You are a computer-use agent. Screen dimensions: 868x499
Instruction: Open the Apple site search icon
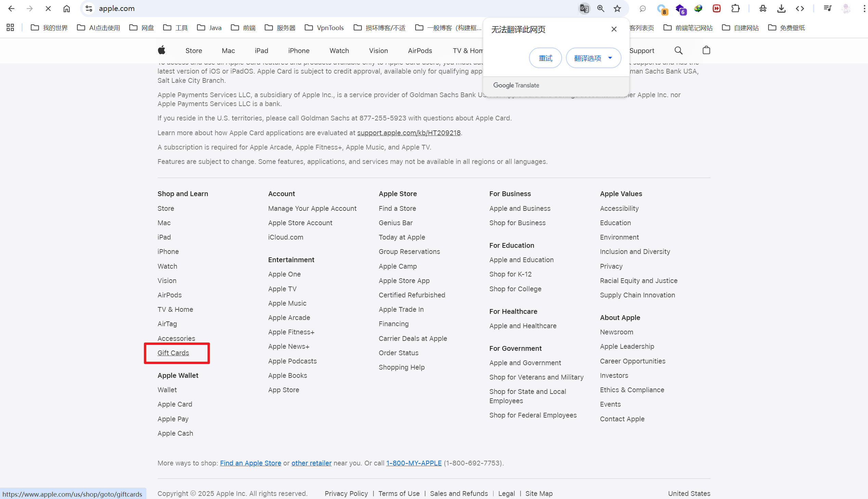point(678,50)
